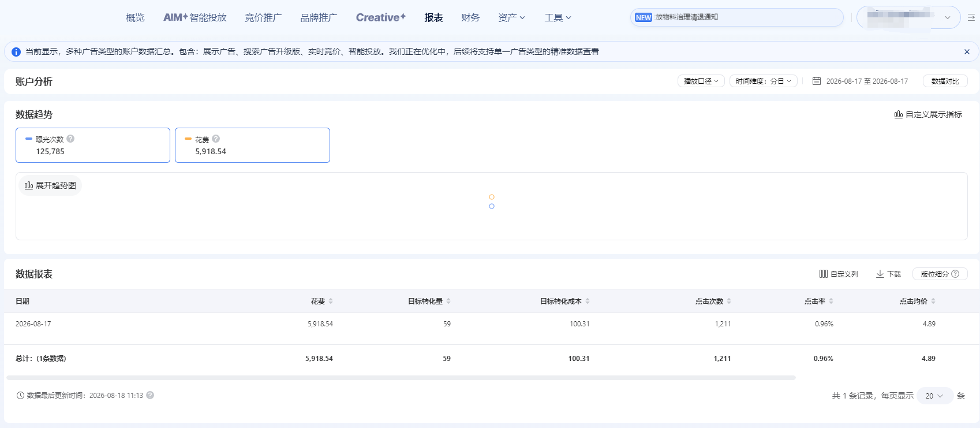
Task: Open the 概览 overview tab
Action: (135, 18)
